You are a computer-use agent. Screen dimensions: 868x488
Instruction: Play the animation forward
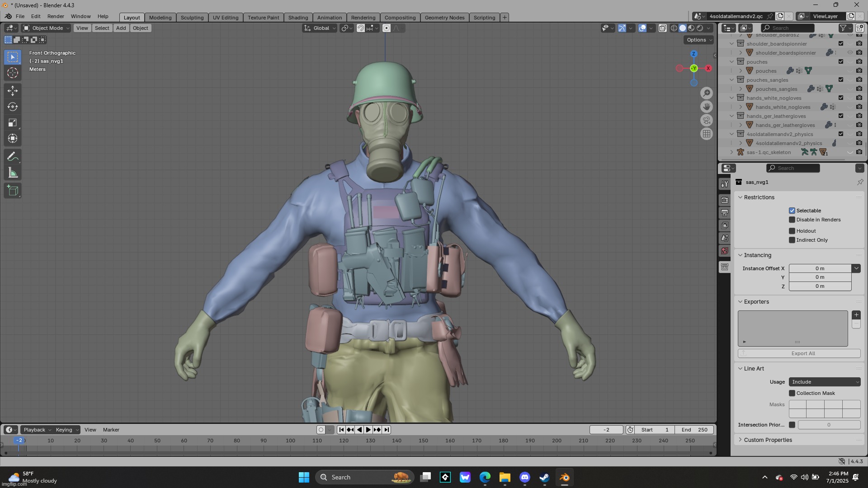368,430
